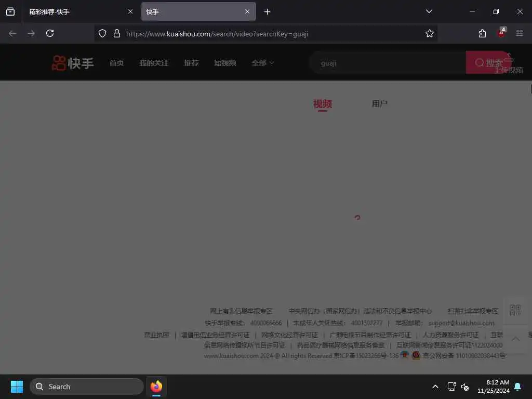This screenshot has width=532, height=399.
Task: Open Windows Start menu
Action: [17, 387]
